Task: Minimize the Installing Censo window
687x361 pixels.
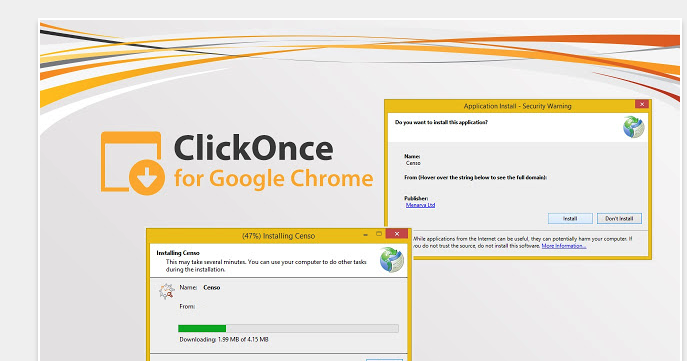Action: (x=365, y=235)
